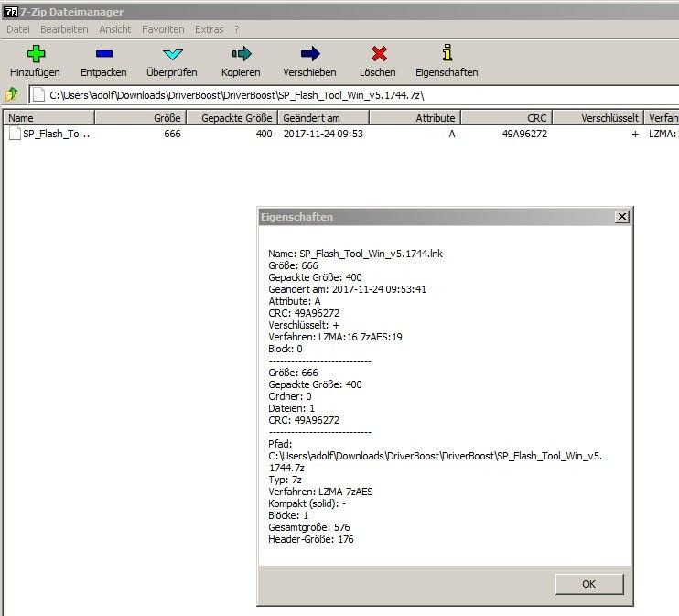Viewport: 679px width, 616px height.
Task: Click the Gesamtgröße: 576 line
Action: tap(308, 527)
